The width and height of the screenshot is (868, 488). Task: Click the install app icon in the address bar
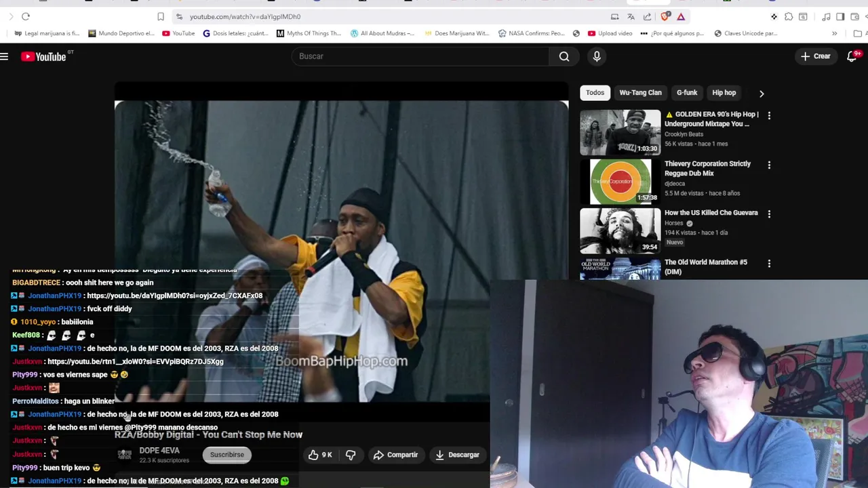[x=614, y=16]
